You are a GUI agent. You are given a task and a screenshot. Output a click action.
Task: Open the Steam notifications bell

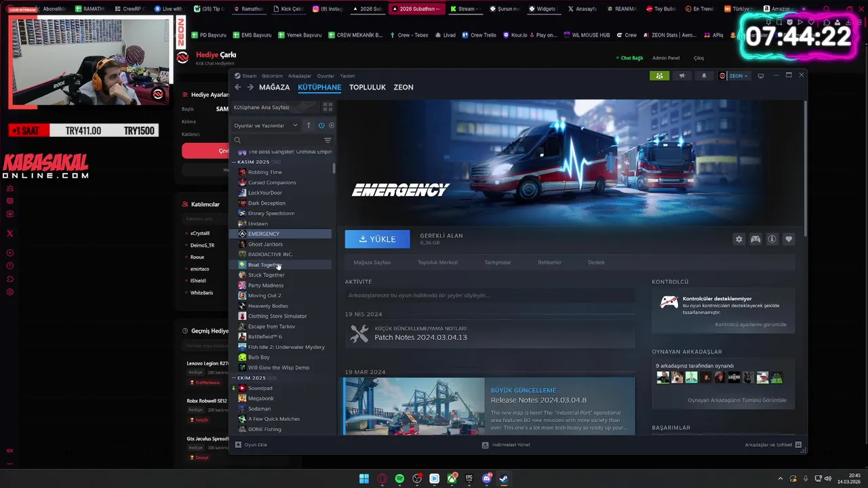[x=704, y=76]
